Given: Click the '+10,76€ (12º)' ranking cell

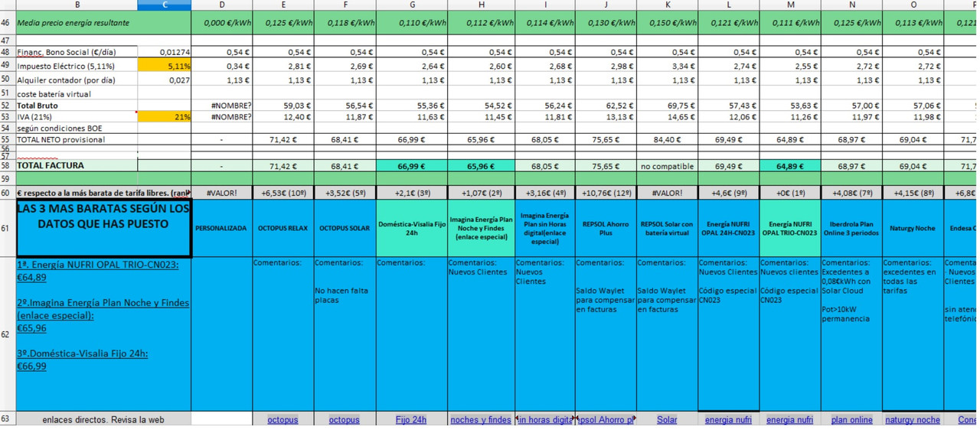Looking at the screenshot, I should [606, 194].
